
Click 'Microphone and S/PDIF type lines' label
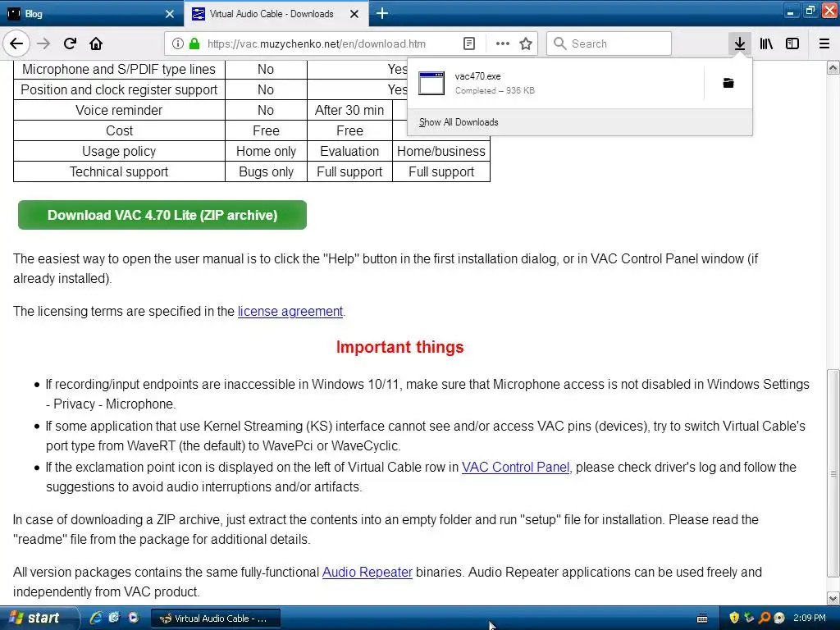[x=119, y=69]
